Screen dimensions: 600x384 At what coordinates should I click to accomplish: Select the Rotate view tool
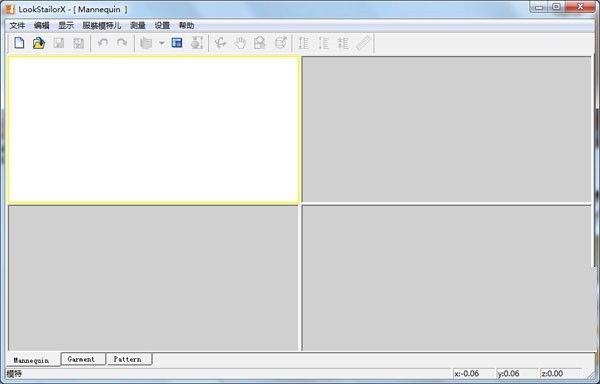pyautogui.click(x=220, y=43)
